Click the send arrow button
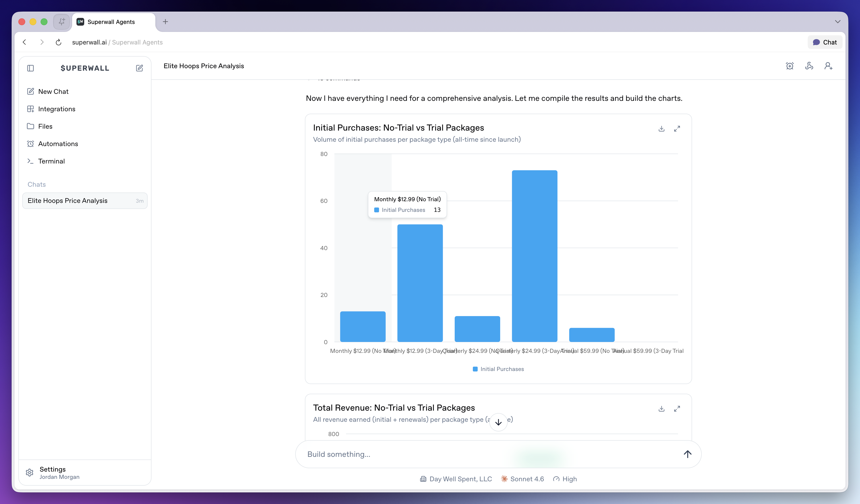 tap(688, 454)
